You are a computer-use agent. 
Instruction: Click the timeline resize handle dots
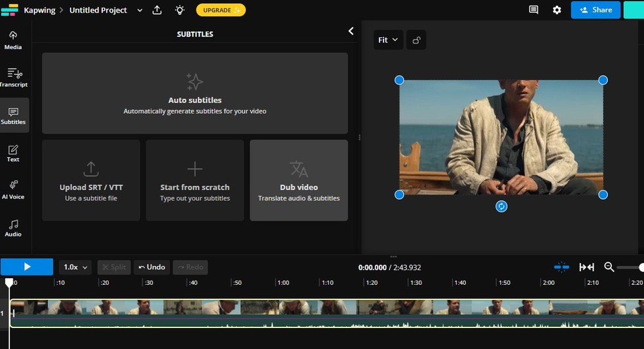coord(393,257)
